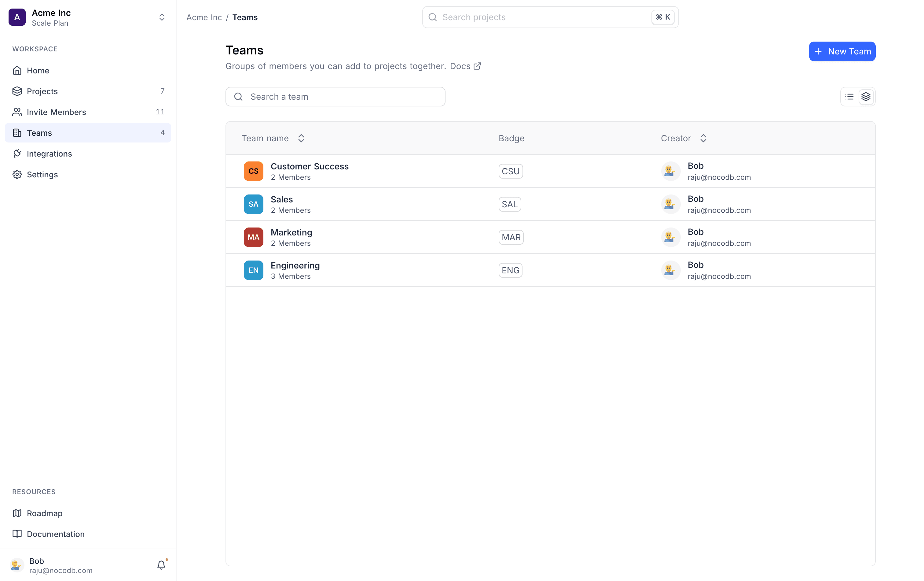Open the Engineering team
Viewport: 924px width, 581px height.
click(550, 270)
